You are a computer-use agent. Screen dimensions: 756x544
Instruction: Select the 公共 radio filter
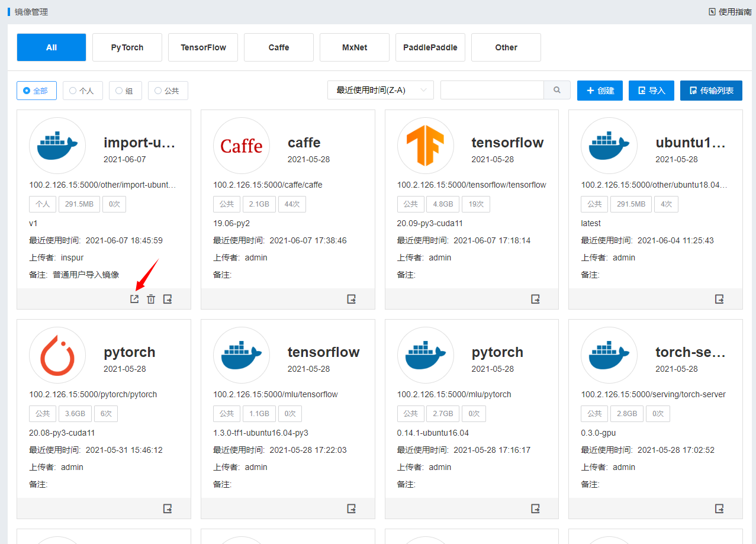click(168, 91)
